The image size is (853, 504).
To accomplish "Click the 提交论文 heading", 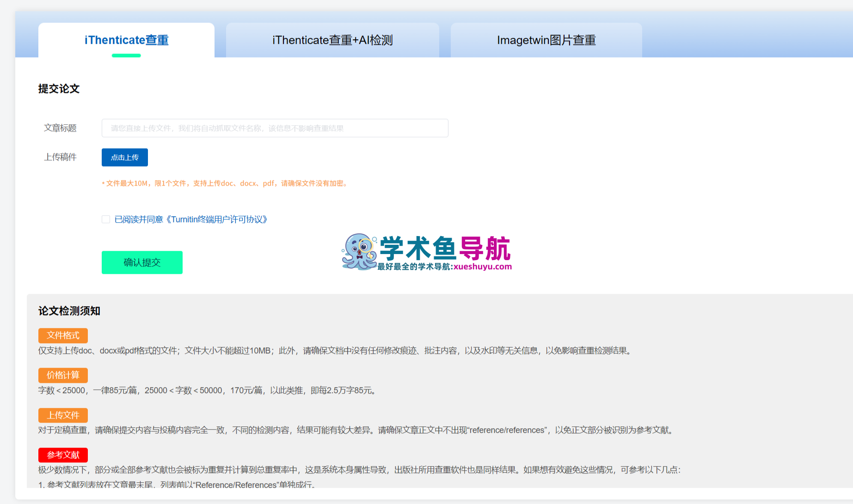I will pos(59,89).
